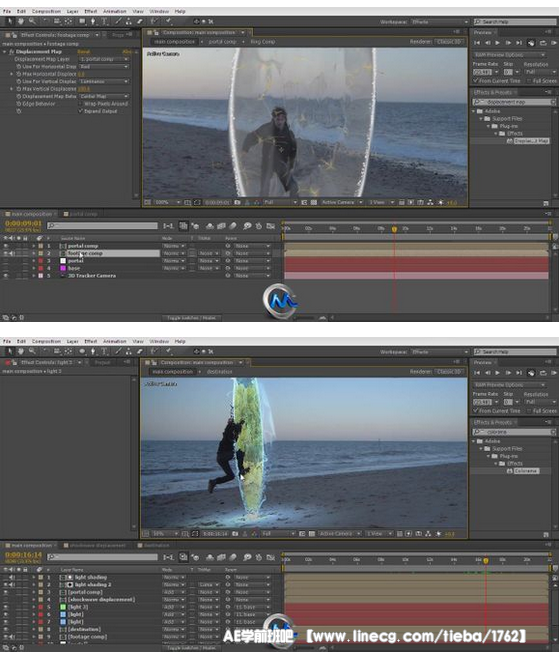The height and width of the screenshot is (653, 559).
Task: Click Max Vertical Displacement value 100.0
Action: [x=83, y=89]
